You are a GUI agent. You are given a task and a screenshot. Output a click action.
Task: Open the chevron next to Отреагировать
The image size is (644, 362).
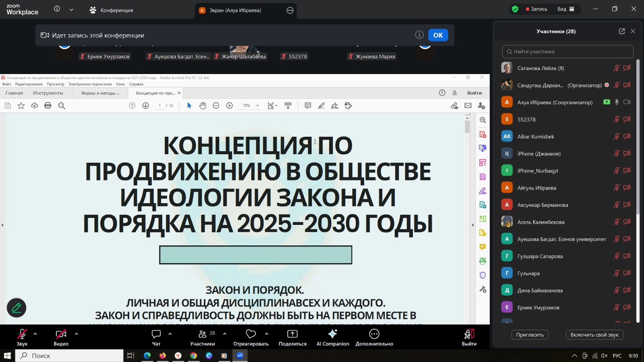coord(266,333)
